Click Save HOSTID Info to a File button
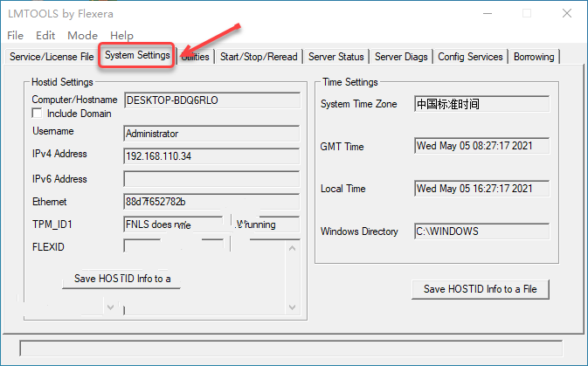The height and width of the screenshot is (366, 588). coord(481,289)
